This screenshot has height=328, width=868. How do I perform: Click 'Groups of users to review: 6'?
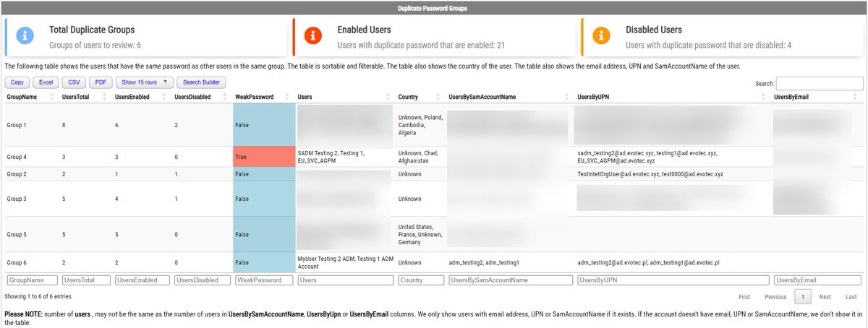[95, 45]
